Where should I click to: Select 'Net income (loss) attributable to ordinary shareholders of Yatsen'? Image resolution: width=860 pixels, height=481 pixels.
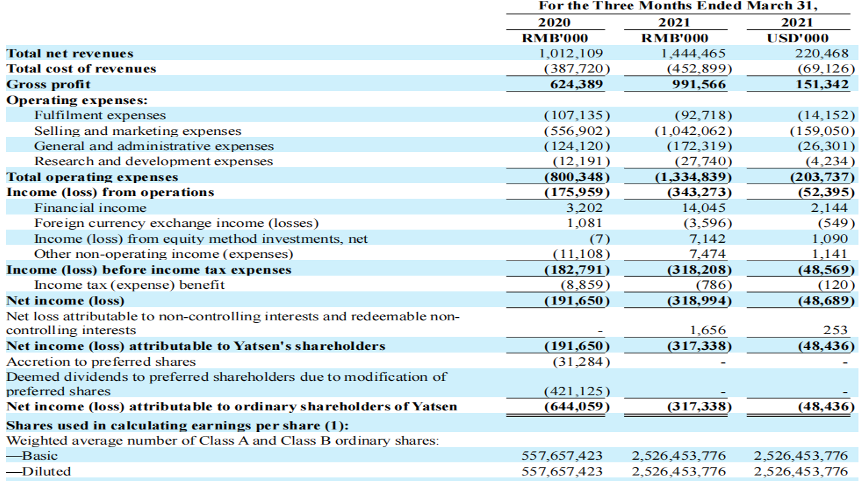[231, 406]
